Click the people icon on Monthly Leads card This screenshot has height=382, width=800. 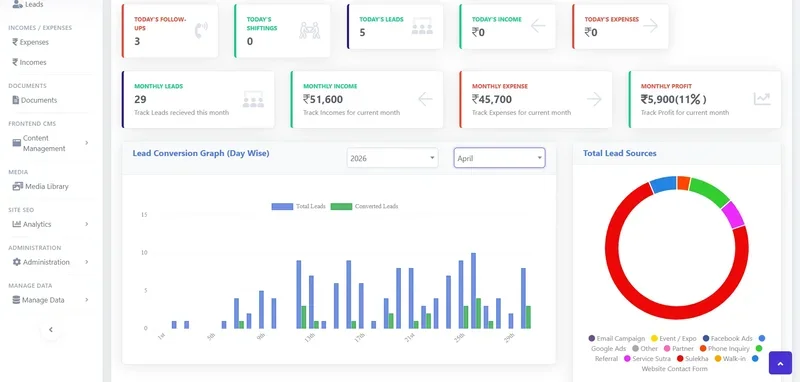tap(253, 99)
